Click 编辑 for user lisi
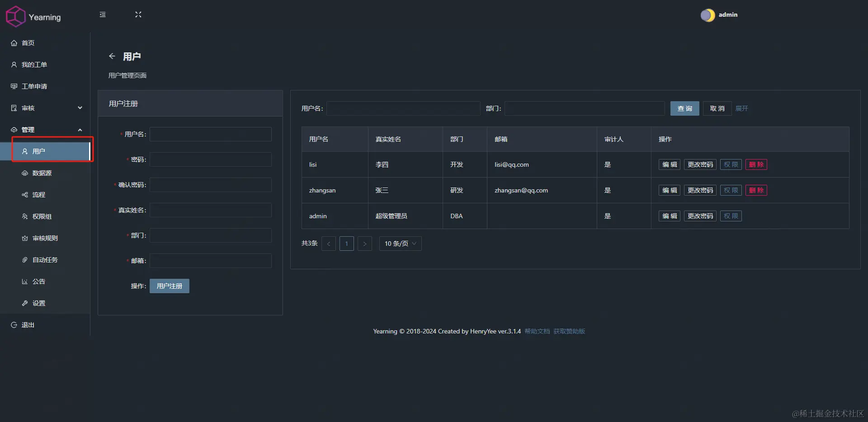Screen dimensions: 868x422 [670, 164]
